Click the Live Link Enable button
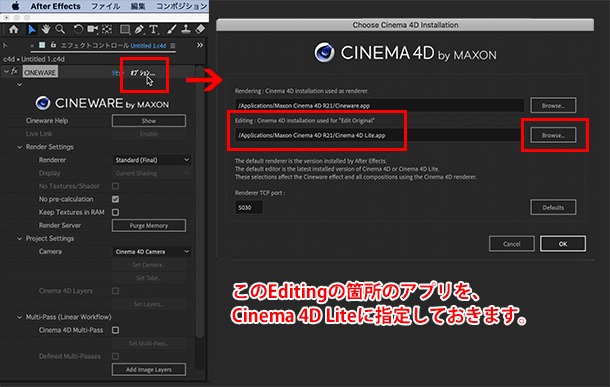Screen dimensions: 610x387 pos(149,134)
